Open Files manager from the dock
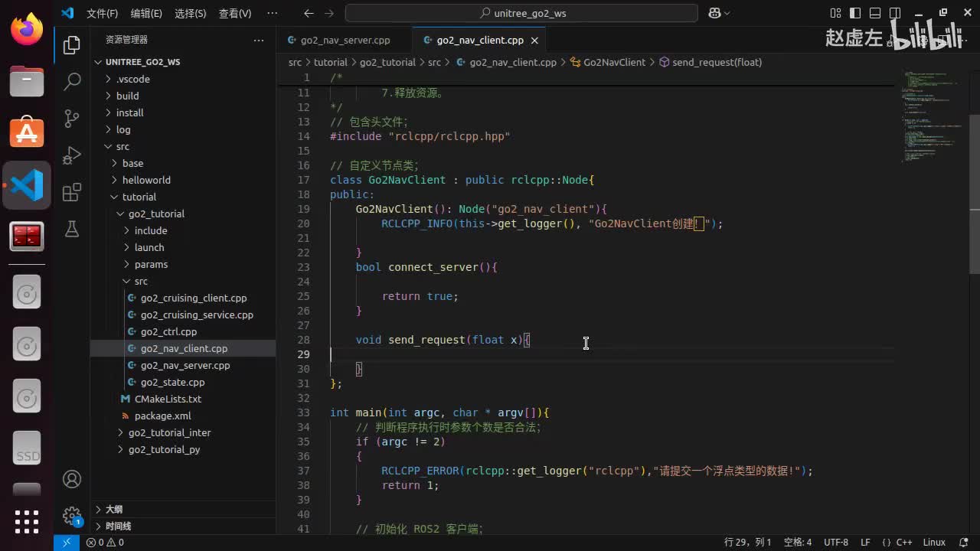 [27, 80]
